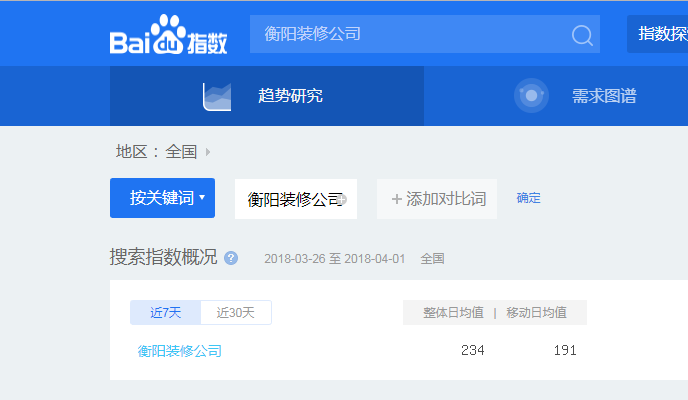The height and width of the screenshot is (400, 688).
Task: Click the 趋势研究 area chart icon
Action: [x=217, y=96]
